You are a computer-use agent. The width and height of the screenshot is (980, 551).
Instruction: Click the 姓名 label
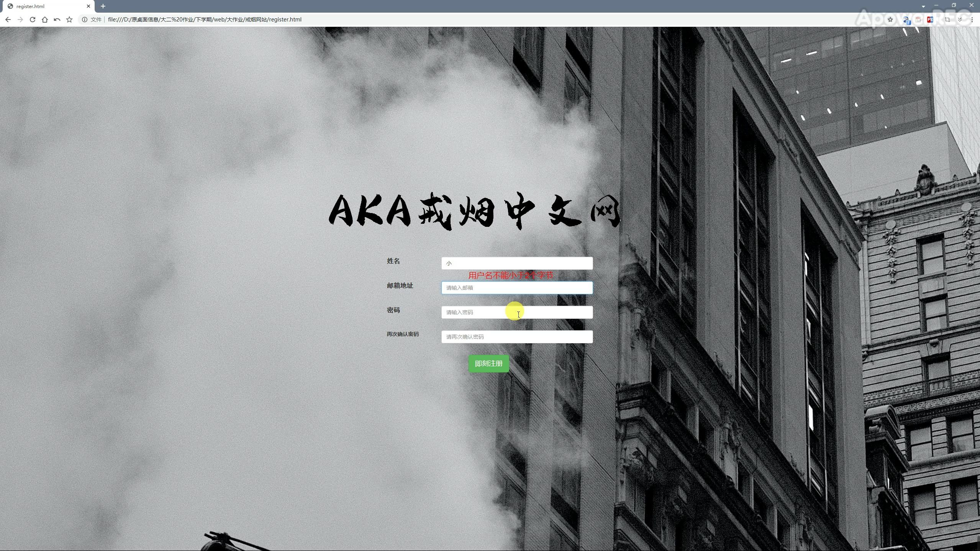[393, 261]
